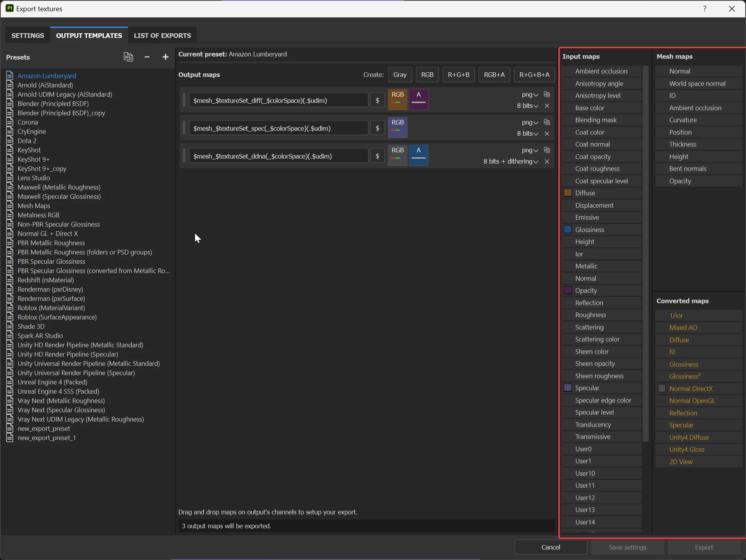The height and width of the screenshot is (560, 746).
Task: Click the minus icon to remove preset
Action: point(147,57)
